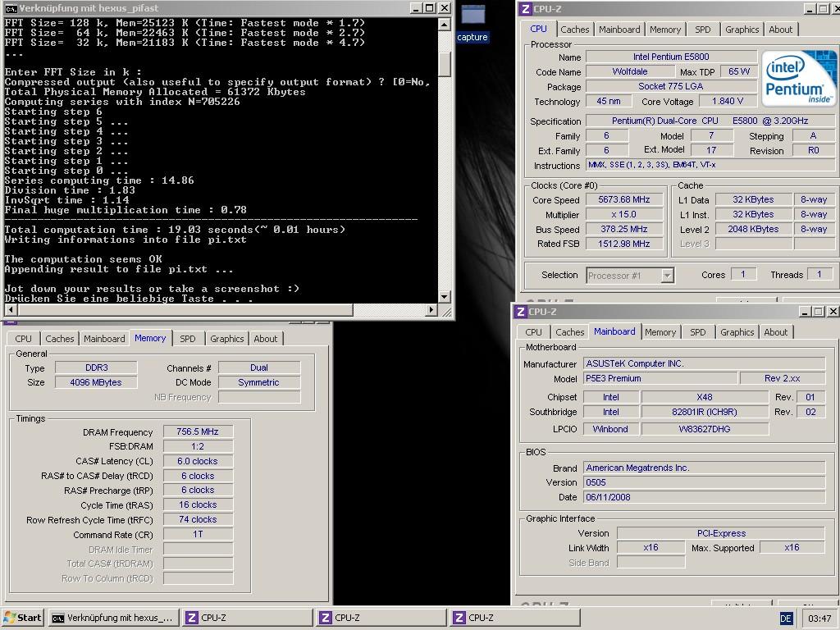
Task: Click the Command Rate value 1T
Action: pos(198,534)
